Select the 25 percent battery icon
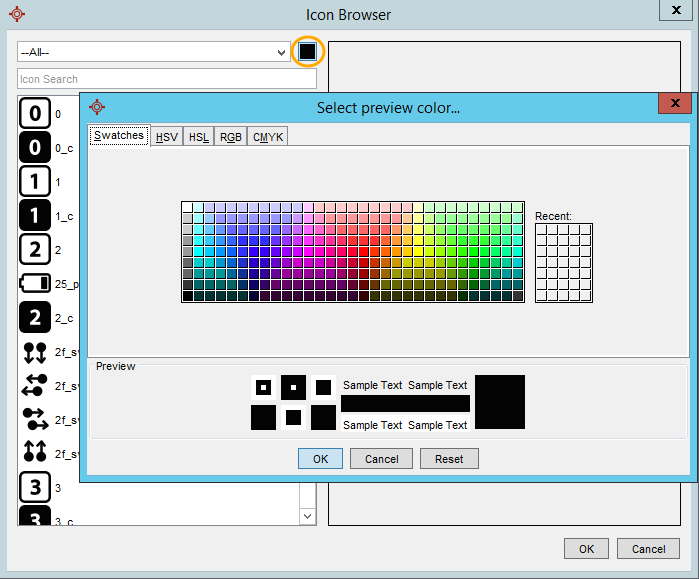The image size is (699, 579). point(35,284)
